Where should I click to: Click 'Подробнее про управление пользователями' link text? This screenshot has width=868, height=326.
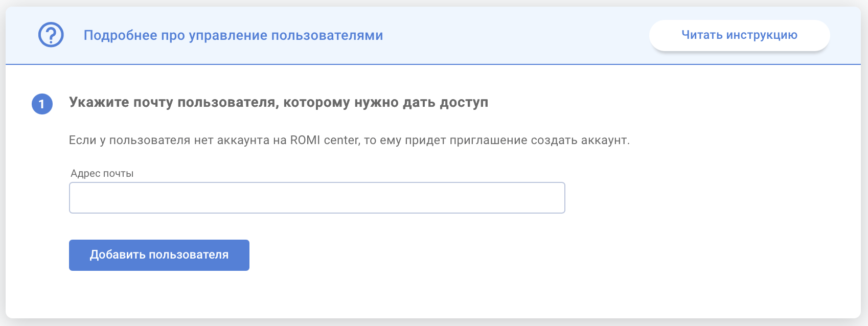233,35
